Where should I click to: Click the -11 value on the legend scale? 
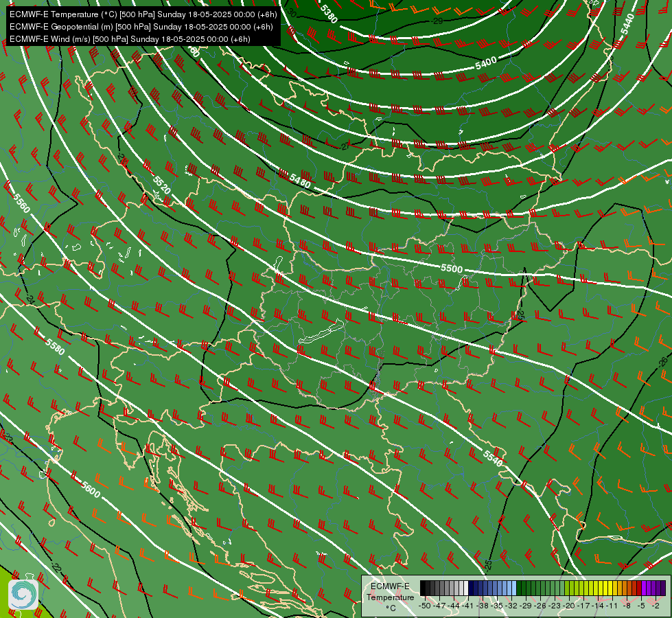[x=612, y=606]
